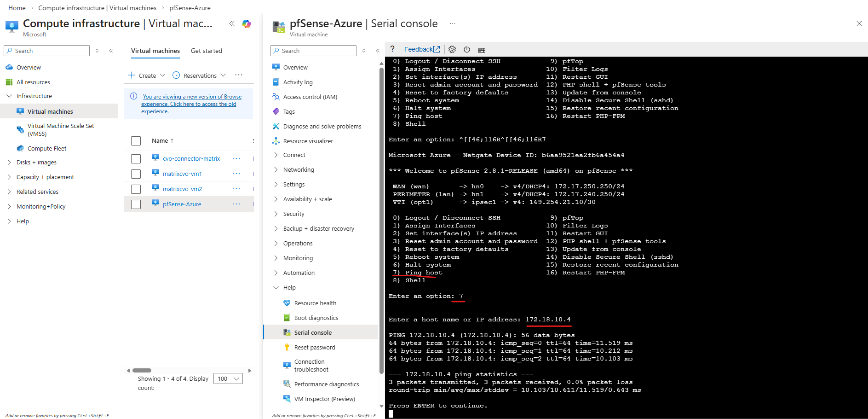The width and height of the screenshot is (868, 419).
Task: Expand the Networking menu section
Action: coord(299,169)
